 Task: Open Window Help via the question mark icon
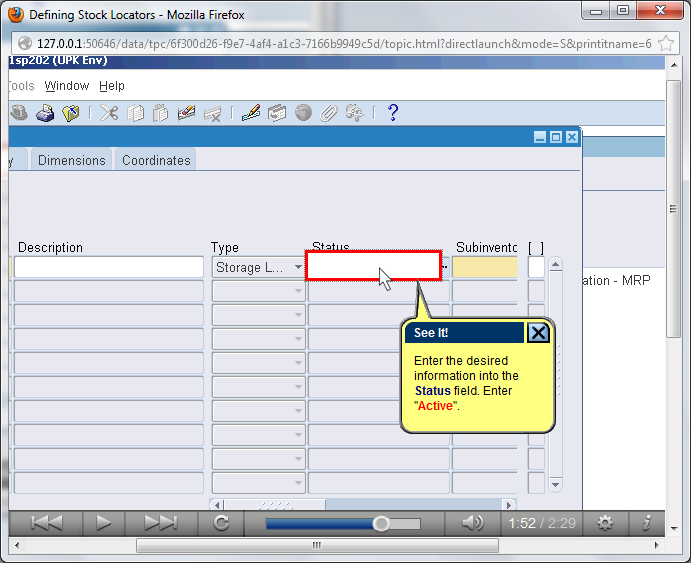click(x=393, y=113)
